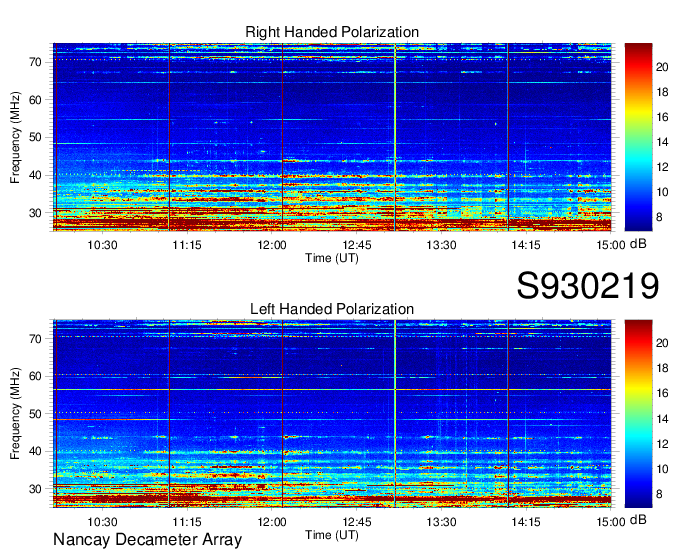Click the 70 MHz tick of Left Handed plot
Viewport: 680px width, 552px height.
[x=35, y=339]
